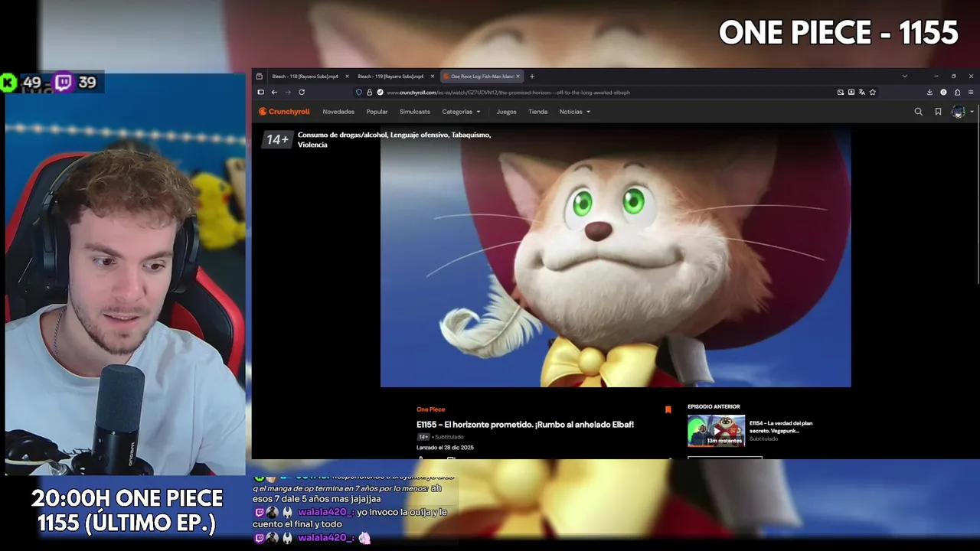Click the One Piece series link
980x551 pixels.
tap(430, 409)
